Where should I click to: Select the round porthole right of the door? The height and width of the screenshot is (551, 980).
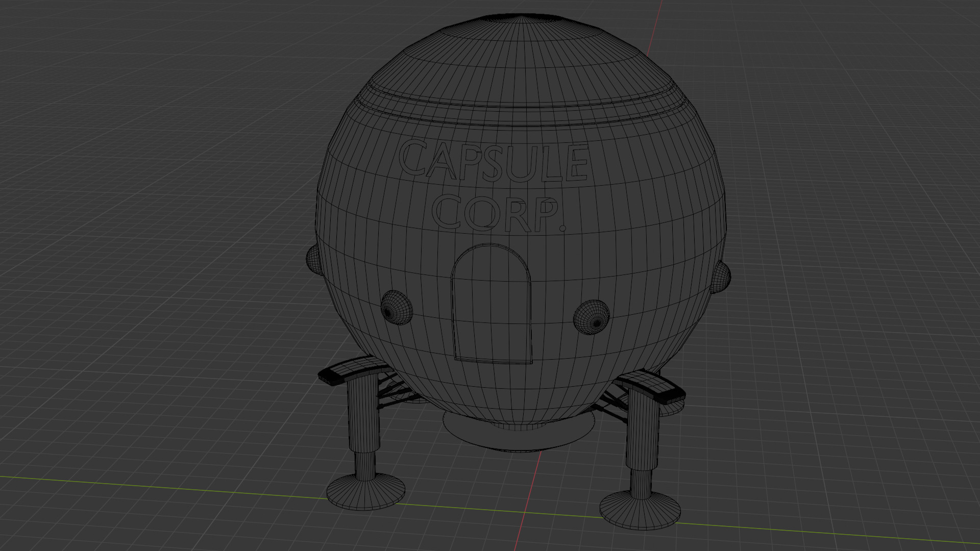pos(592,317)
